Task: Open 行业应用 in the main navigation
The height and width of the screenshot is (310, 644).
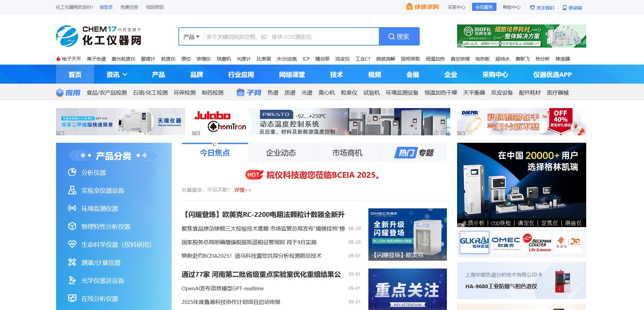Action: 241,74
